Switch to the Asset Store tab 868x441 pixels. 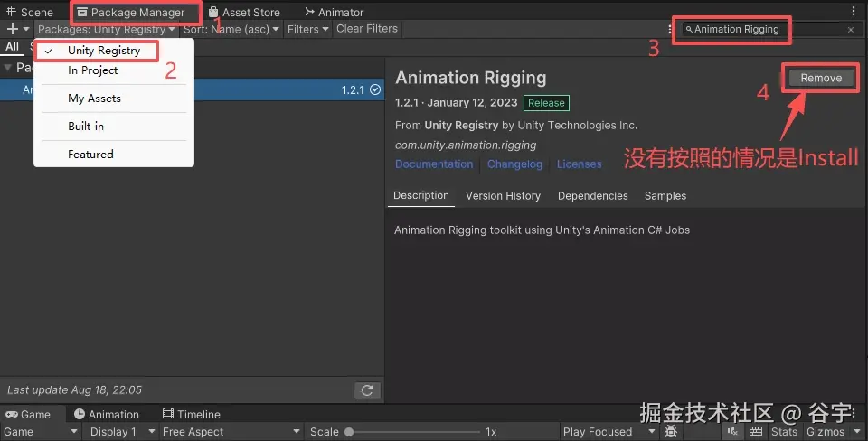click(x=244, y=12)
